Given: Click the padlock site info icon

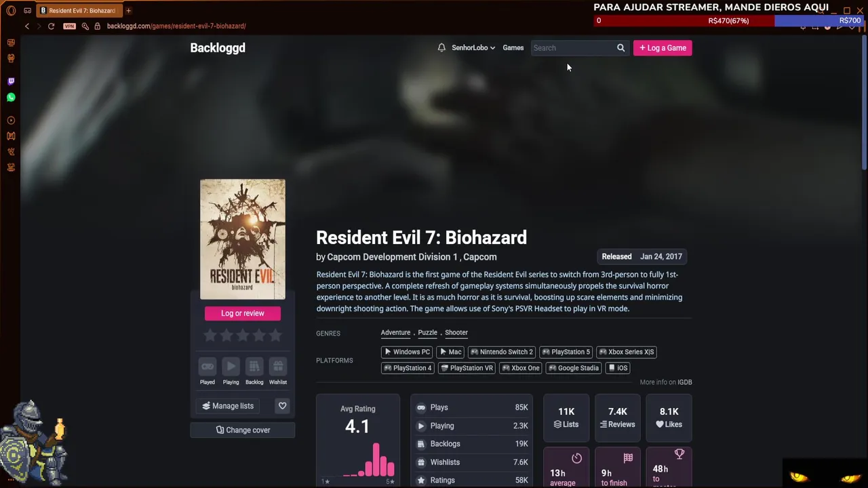Looking at the screenshot, I should point(97,26).
